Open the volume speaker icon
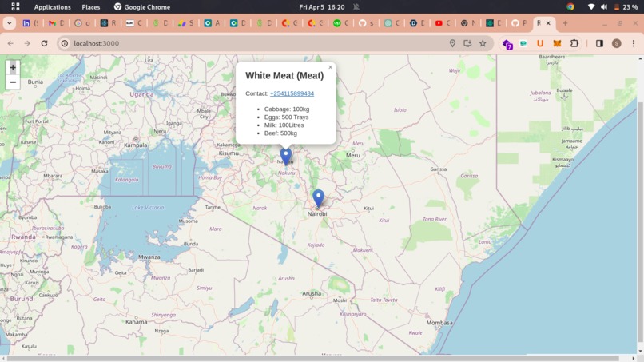The height and width of the screenshot is (362, 644). tap(604, 7)
